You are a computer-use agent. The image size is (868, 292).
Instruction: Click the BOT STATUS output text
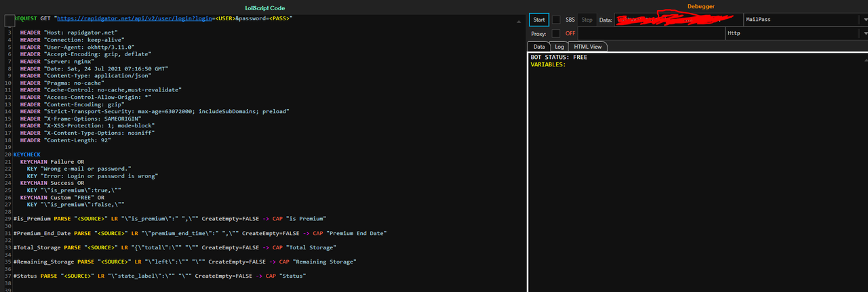559,58
